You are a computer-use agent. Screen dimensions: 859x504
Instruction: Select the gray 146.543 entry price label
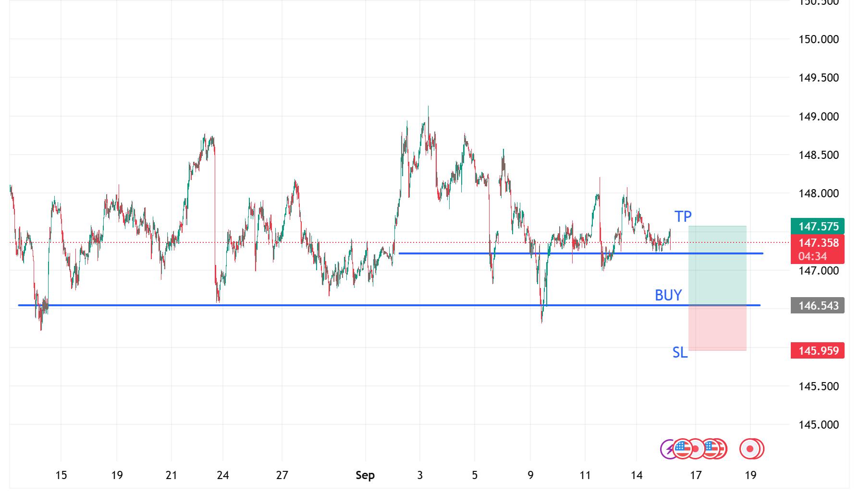tap(818, 306)
